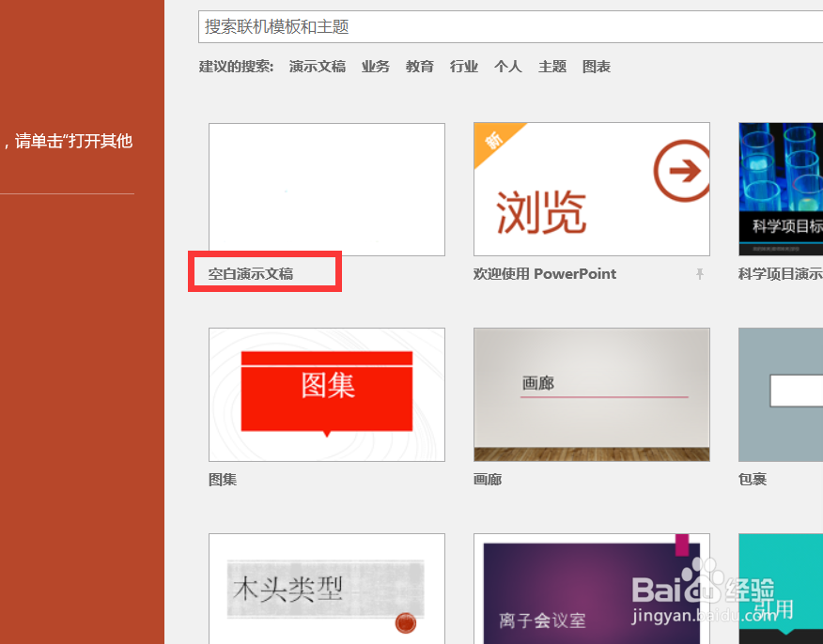Open the blank presentation thumbnail
The height and width of the screenshot is (644, 823).
326,190
